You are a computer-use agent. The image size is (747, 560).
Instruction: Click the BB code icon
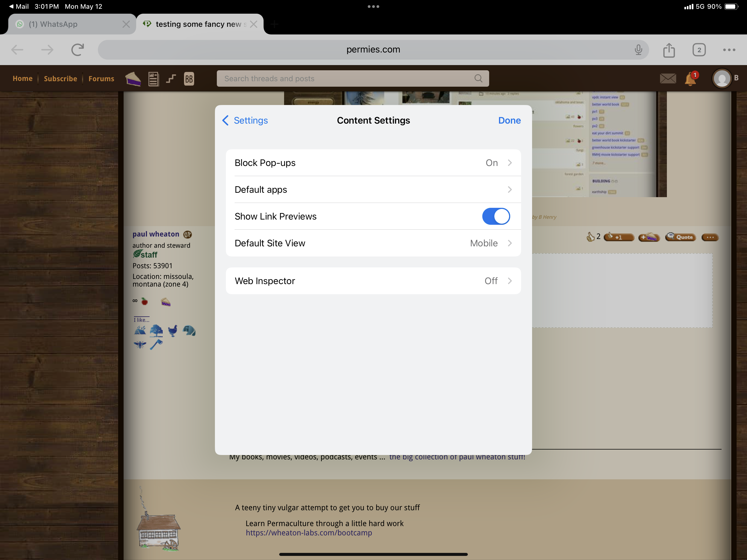(x=189, y=79)
